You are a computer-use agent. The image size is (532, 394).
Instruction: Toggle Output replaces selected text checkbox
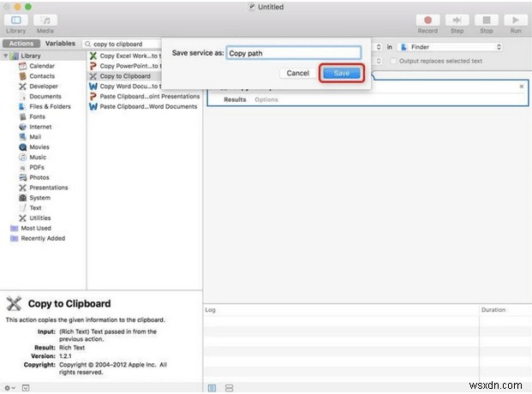[393, 61]
